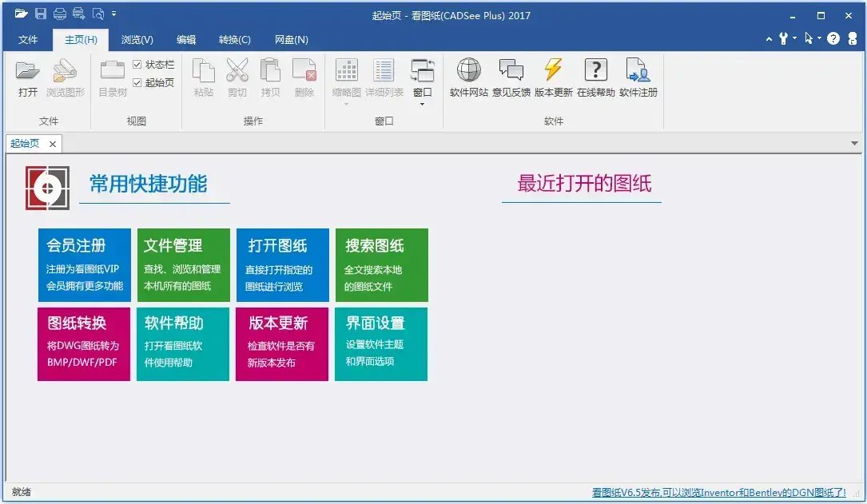
Task: Click the 版本更新 magenta tile
Action: click(282, 343)
